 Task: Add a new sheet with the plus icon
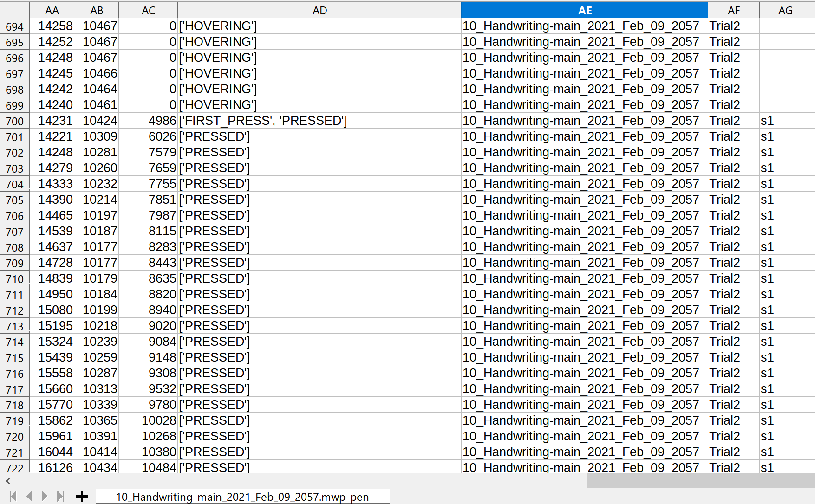pyautogui.click(x=82, y=496)
